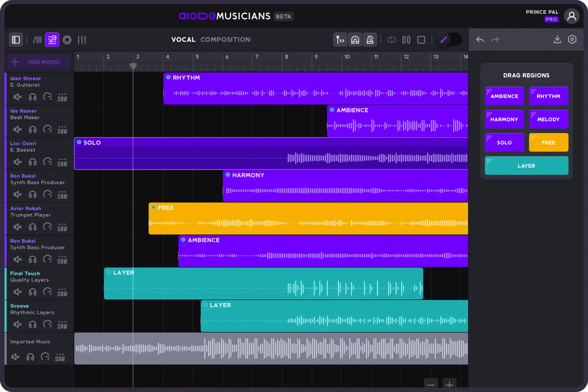The image size is (588, 392).
Task: Open the settings gear icon
Action: [x=572, y=39]
